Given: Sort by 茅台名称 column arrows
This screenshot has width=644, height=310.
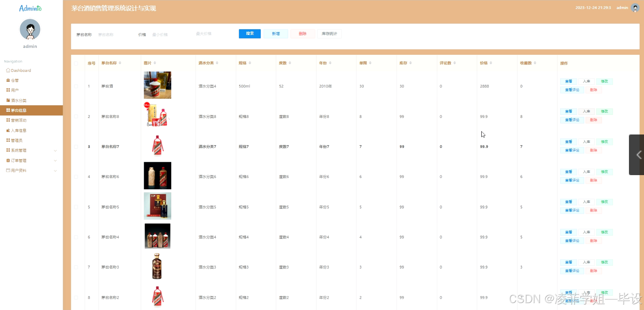Looking at the screenshot, I should tap(120, 63).
